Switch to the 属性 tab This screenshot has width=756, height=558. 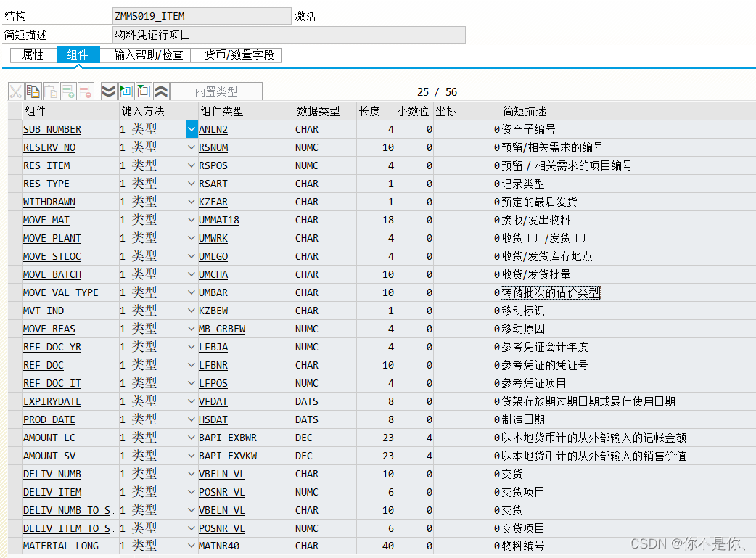pos(32,54)
